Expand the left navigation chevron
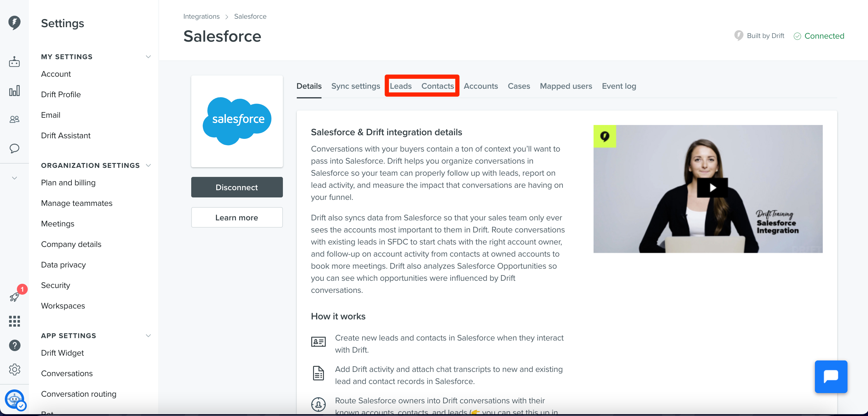This screenshot has height=416, width=868. [14, 178]
